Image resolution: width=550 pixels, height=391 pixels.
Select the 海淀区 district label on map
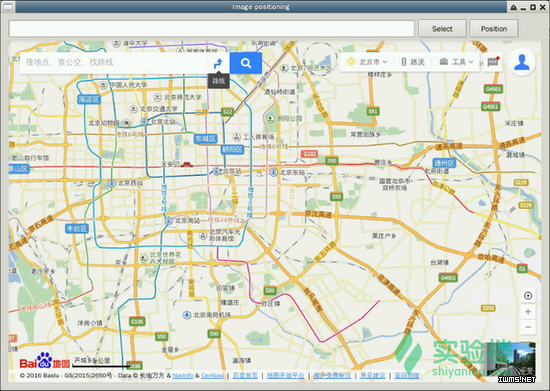point(89,99)
